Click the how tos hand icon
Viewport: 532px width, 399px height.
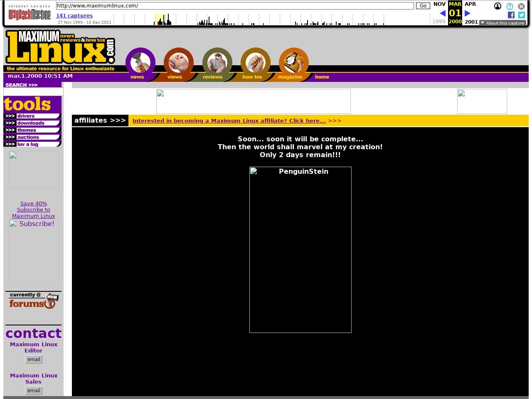point(255,63)
